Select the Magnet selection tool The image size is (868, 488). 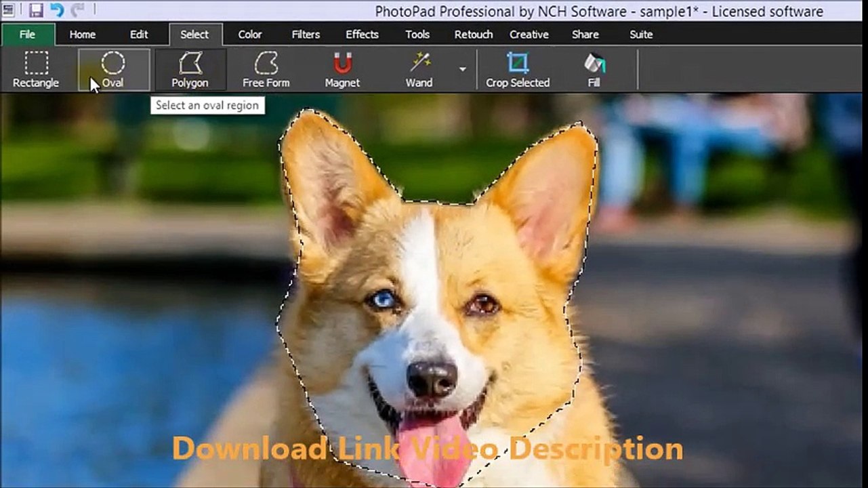(x=342, y=70)
